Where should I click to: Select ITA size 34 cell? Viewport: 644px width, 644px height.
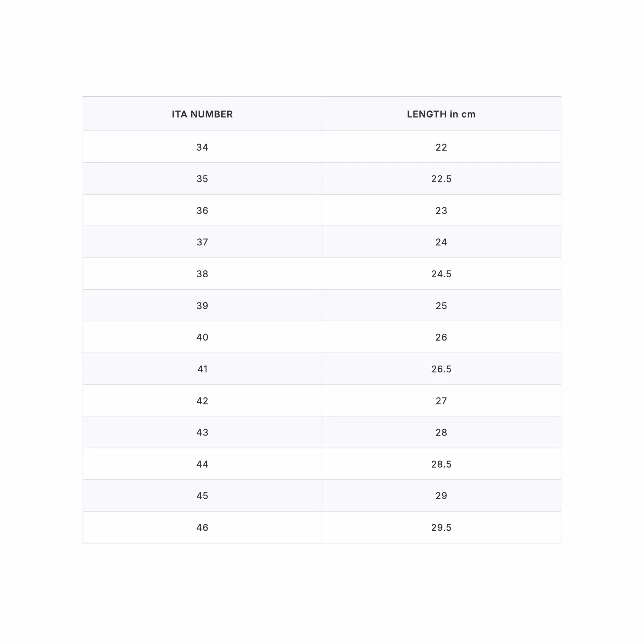(202, 147)
